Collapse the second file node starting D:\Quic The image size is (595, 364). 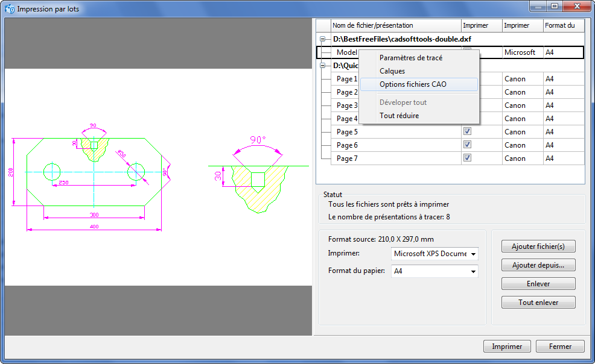(x=323, y=66)
